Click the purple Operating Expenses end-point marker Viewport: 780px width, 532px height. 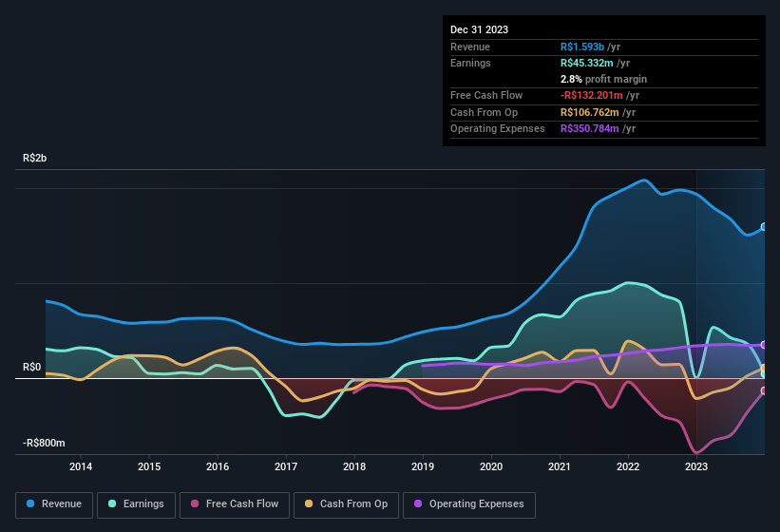pyautogui.click(x=763, y=345)
